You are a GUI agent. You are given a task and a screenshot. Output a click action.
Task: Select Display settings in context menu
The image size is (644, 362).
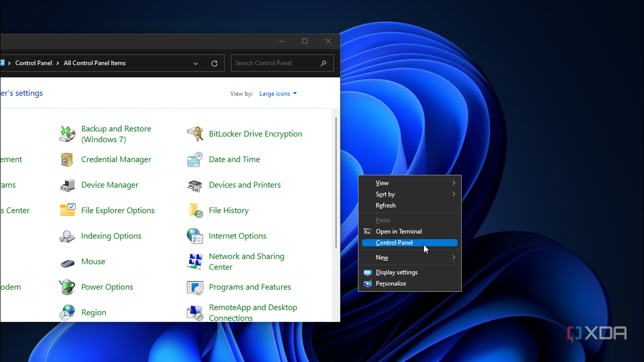(397, 272)
